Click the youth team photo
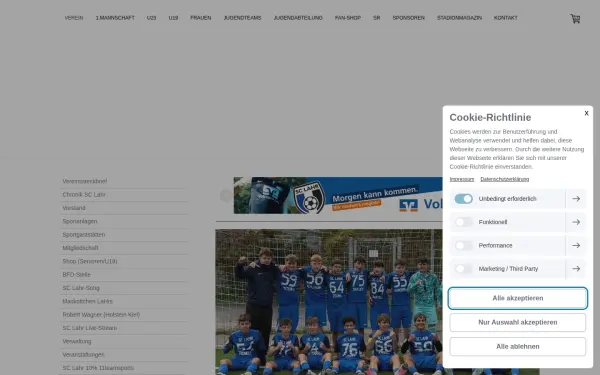This screenshot has width=600, height=375. (x=329, y=302)
